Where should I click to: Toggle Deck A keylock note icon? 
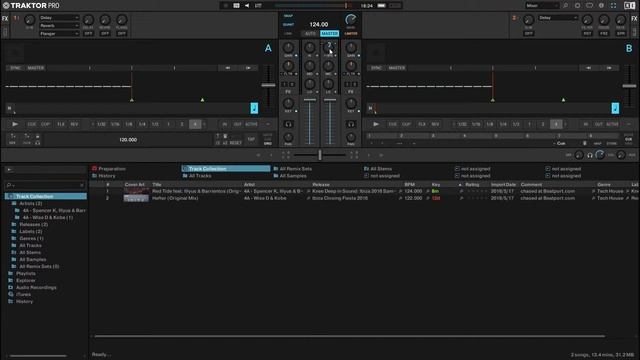254,108
